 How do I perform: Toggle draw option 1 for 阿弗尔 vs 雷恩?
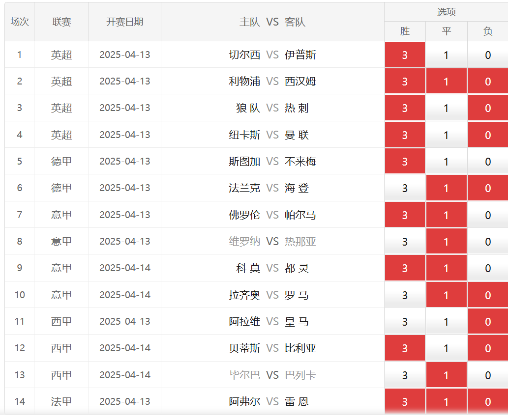pos(446,401)
